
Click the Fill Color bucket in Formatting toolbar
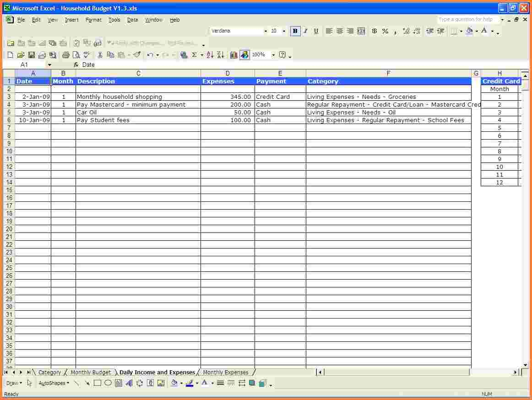pyautogui.click(x=469, y=31)
